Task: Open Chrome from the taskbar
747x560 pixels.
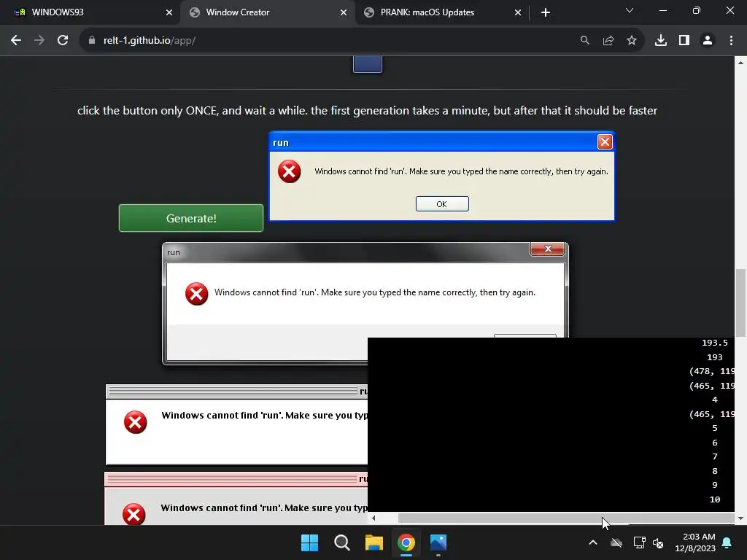Action: click(406, 542)
